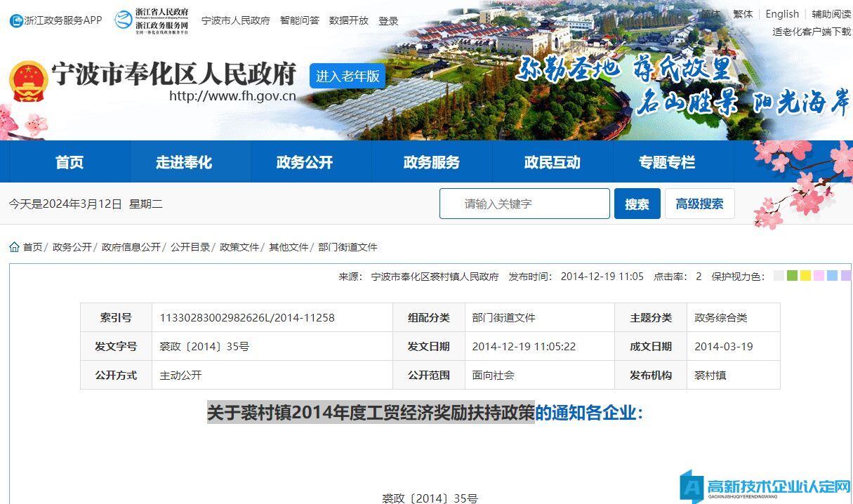The width and height of the screenshot is (853, 504).
Task: Select the light blue eye-protection color
Action: click(832, 276)
